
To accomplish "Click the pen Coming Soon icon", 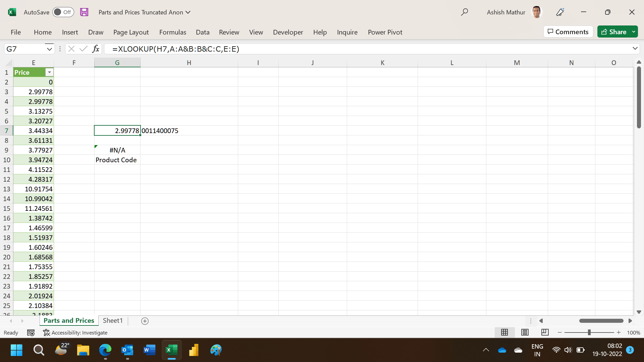I will tap(560, 12).
